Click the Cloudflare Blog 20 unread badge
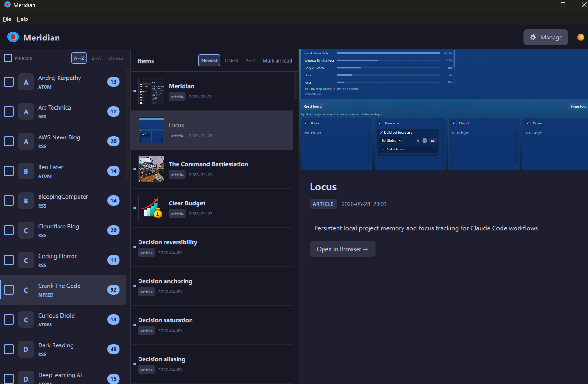Image resolution: width=588 pixels, height=384 pixels. coord(113,230)
